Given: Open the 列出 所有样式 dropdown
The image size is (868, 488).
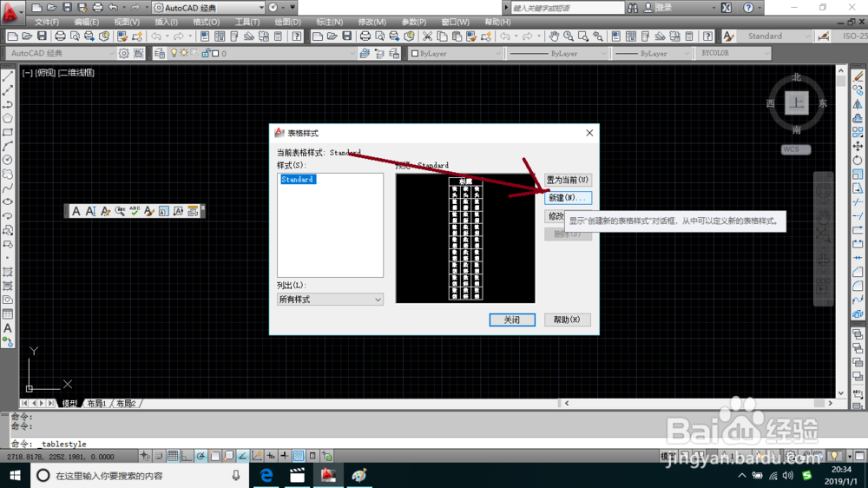Looking at the screenshot, I should [330, 299].
